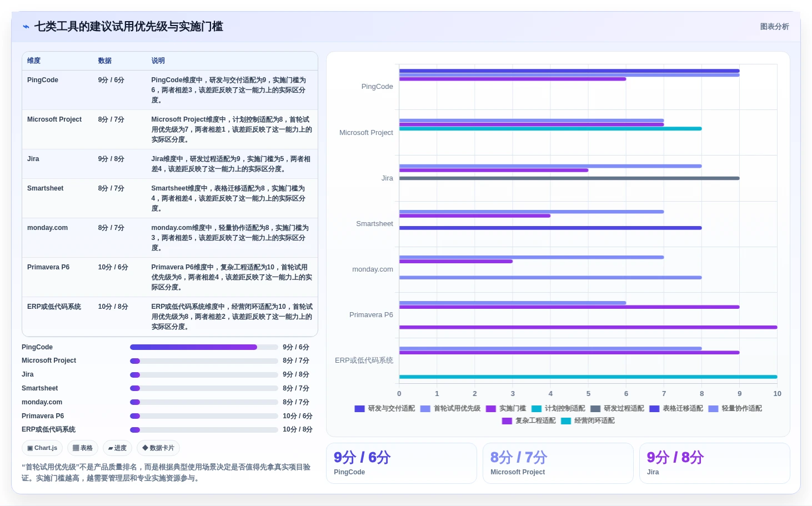Click the page title 七类工具的建议试用优先级与实施门槛
Screen dimensions: 812x506
129,27
